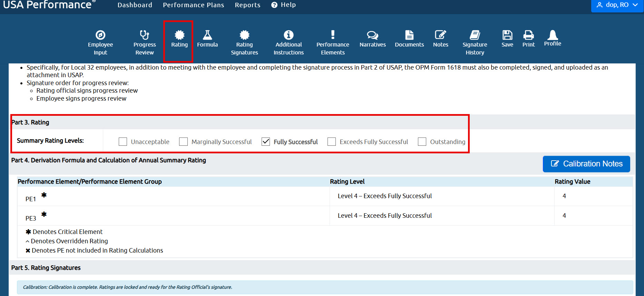644x296 pixels.
Task: Open the Employee Input section icon
Action: (100, 35)
